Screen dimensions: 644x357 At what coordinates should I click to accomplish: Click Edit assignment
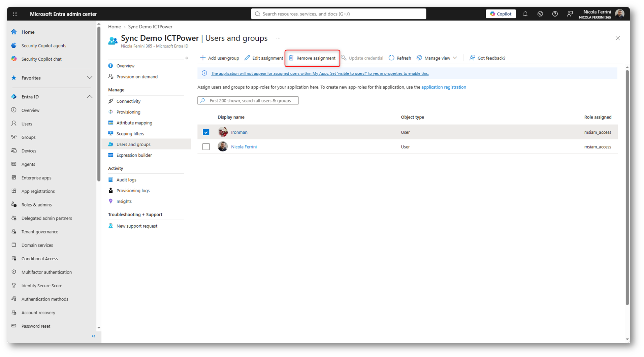(x=264, y=58)
